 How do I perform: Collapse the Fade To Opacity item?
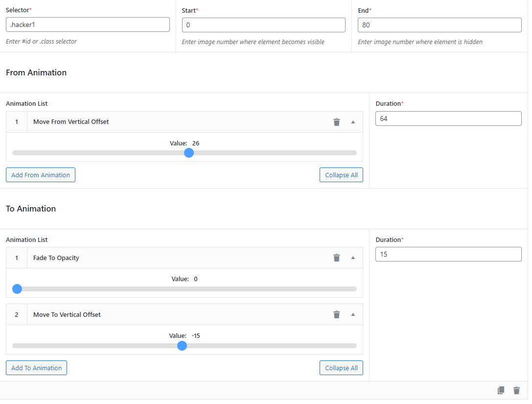coord(353,258)
